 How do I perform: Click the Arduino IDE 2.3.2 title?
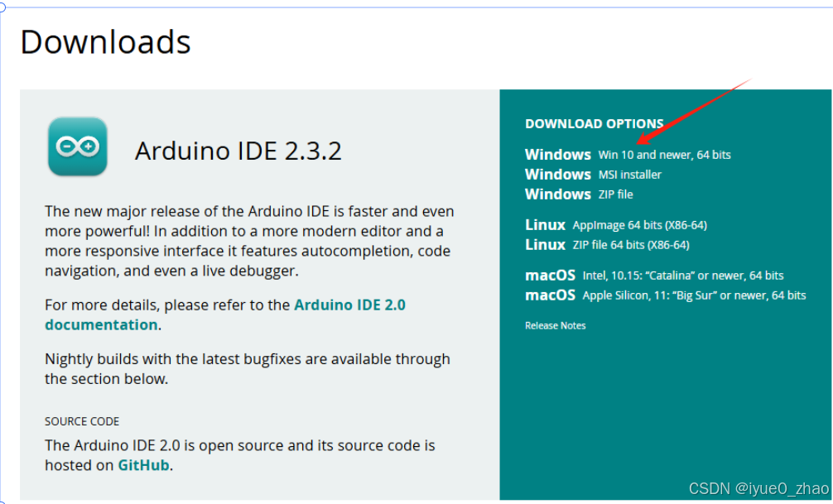click(x=238, y=151)
